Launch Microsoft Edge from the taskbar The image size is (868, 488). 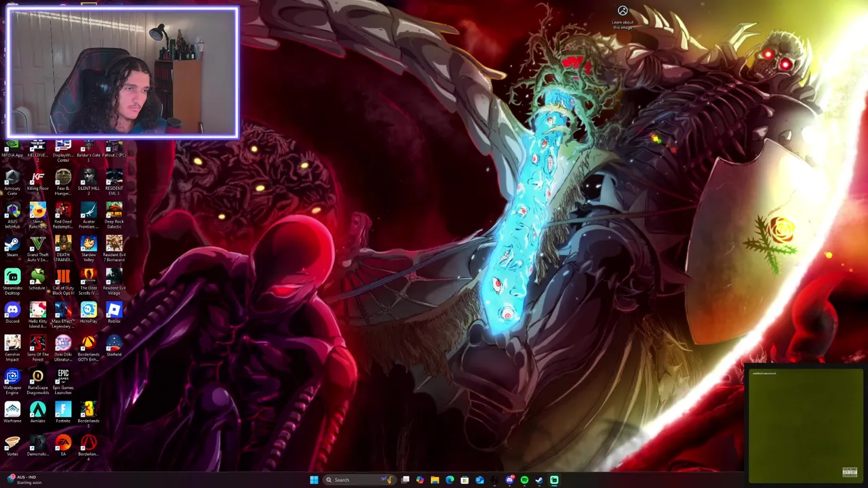pyautogui.click(x=450, y=480)
